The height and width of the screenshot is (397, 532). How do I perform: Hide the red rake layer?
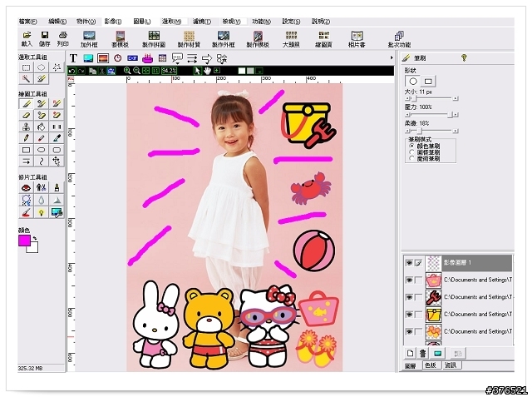coord(409,297)
